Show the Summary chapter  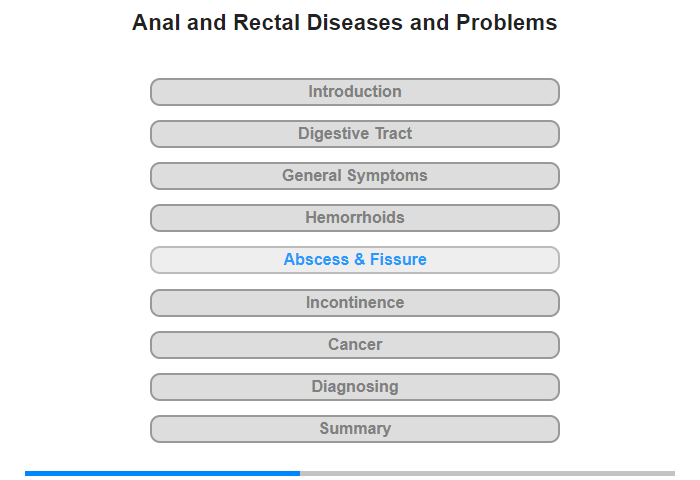354,429
